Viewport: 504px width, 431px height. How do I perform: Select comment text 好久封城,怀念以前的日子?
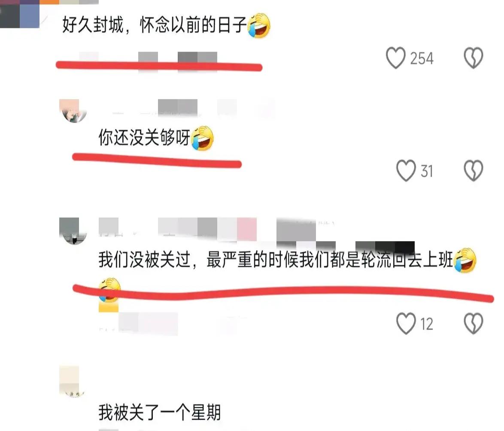click(154, 25)
